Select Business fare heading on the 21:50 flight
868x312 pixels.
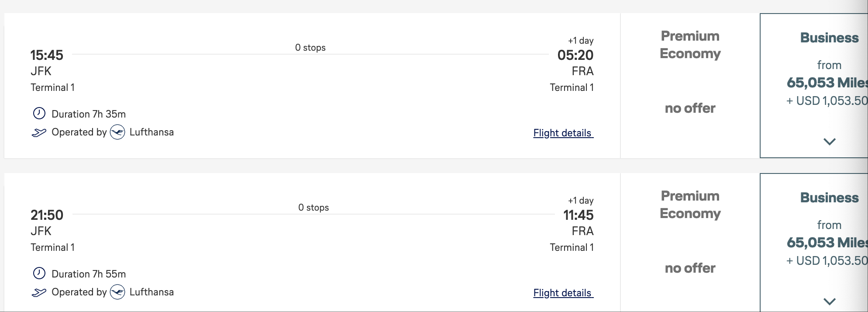click(x=829, y=198)
